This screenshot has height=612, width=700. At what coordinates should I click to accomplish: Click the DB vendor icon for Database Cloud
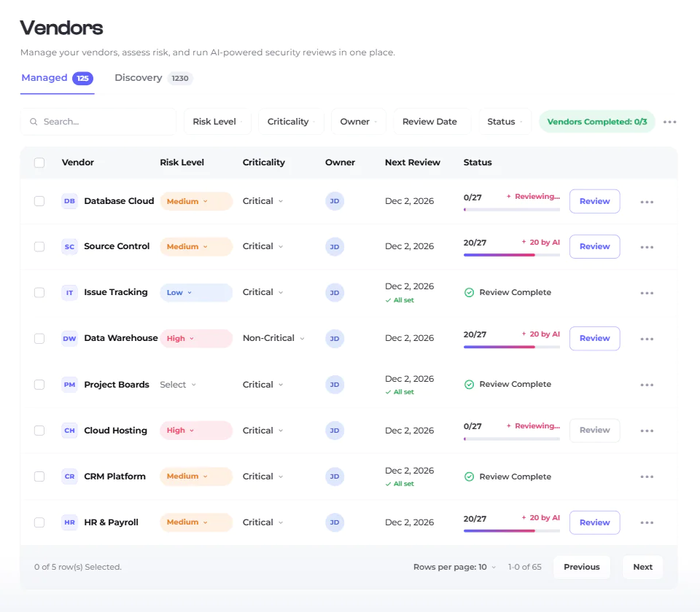[x=70, y=201]
